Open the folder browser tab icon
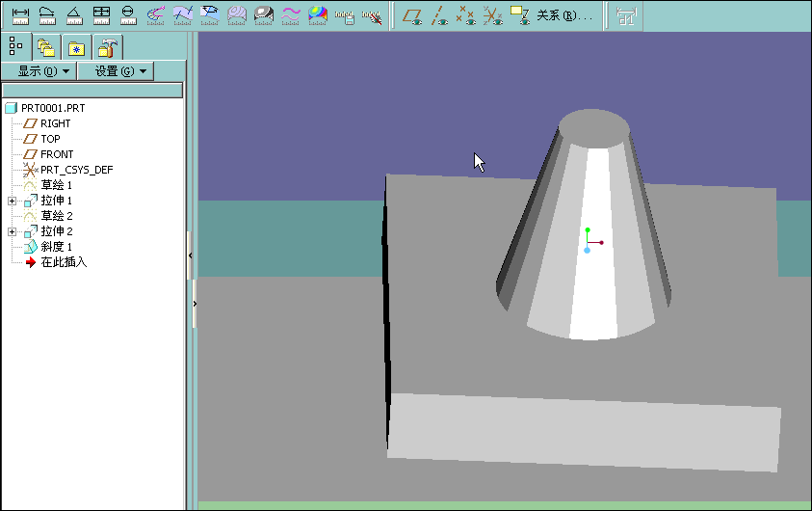 click(x=45, y=45)
